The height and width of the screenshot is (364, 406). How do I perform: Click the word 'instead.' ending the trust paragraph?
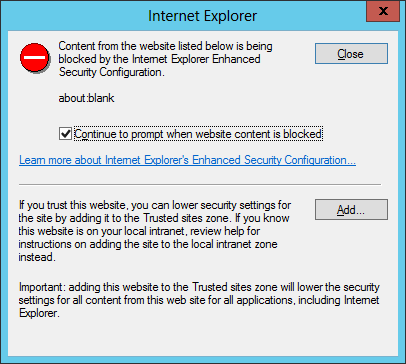[37, 257]
